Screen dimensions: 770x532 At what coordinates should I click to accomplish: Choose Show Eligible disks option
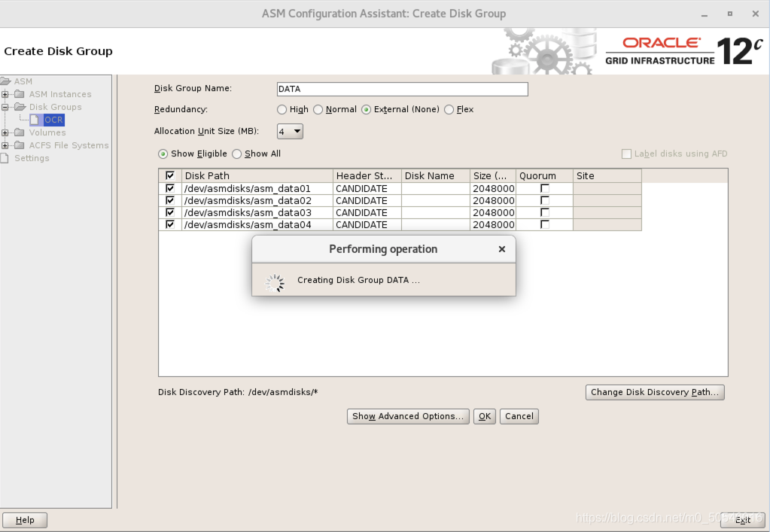[x=163, y=154]
